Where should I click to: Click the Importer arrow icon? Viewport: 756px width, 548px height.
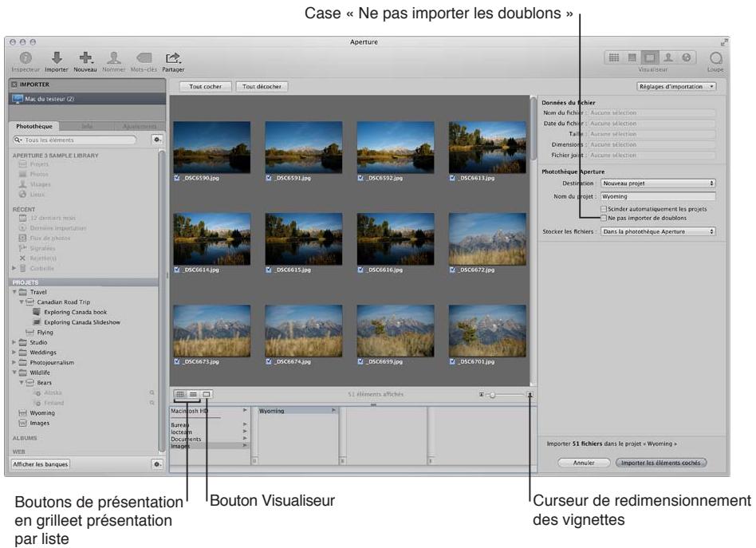point(57,58)
